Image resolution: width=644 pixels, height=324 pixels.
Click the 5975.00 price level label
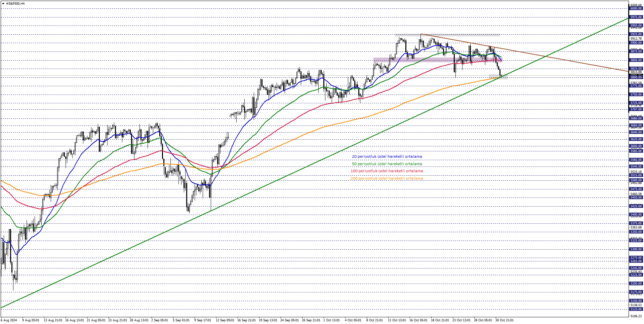[636, 17]
